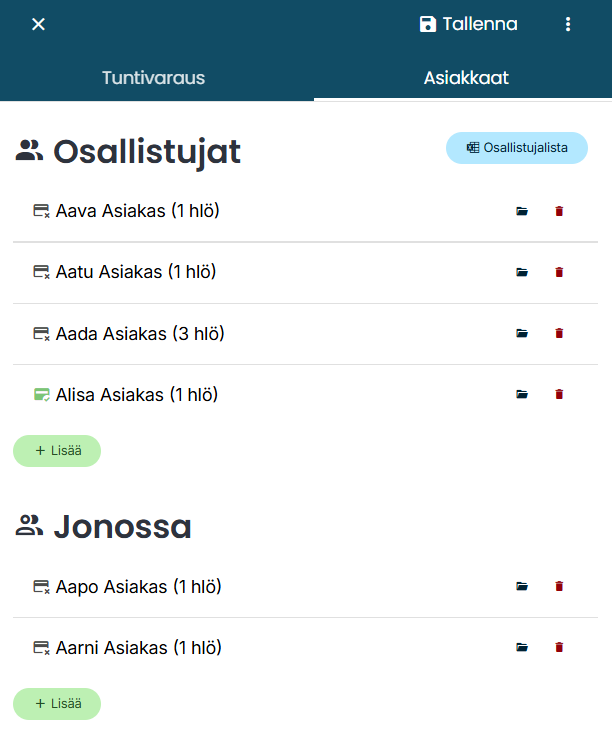Image resolution: width=612 pixels, height=737 pixels.
Task: Click the Aarni Asiakas queue entry name
Action: pos(139,648)
